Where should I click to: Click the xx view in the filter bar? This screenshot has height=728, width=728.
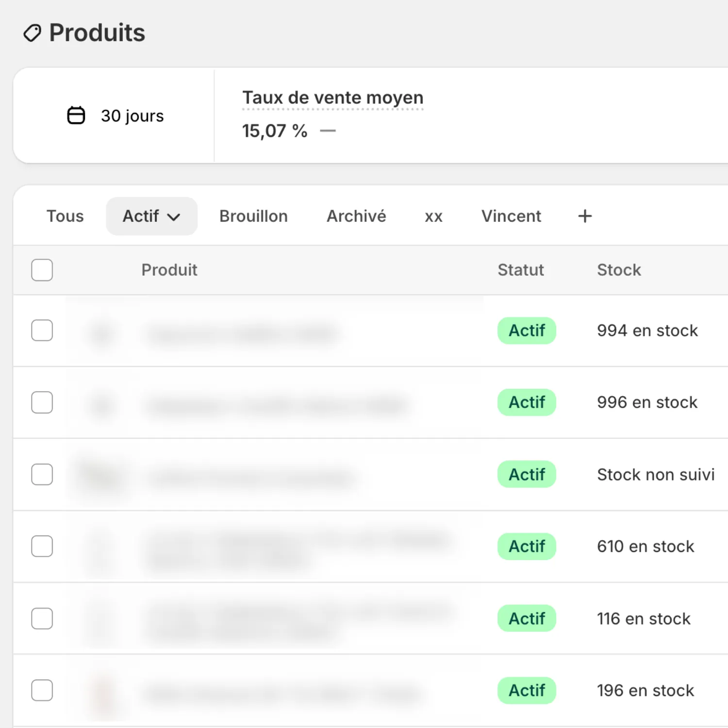pyautogui.click(x=433, y=216)
